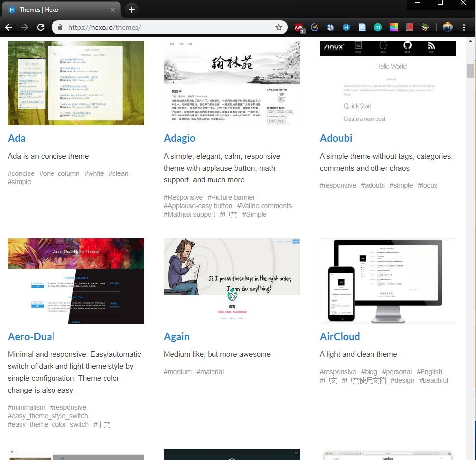Click the #clean tag under Ada
Screen dimensions: 476x460
tap(118, 173)
